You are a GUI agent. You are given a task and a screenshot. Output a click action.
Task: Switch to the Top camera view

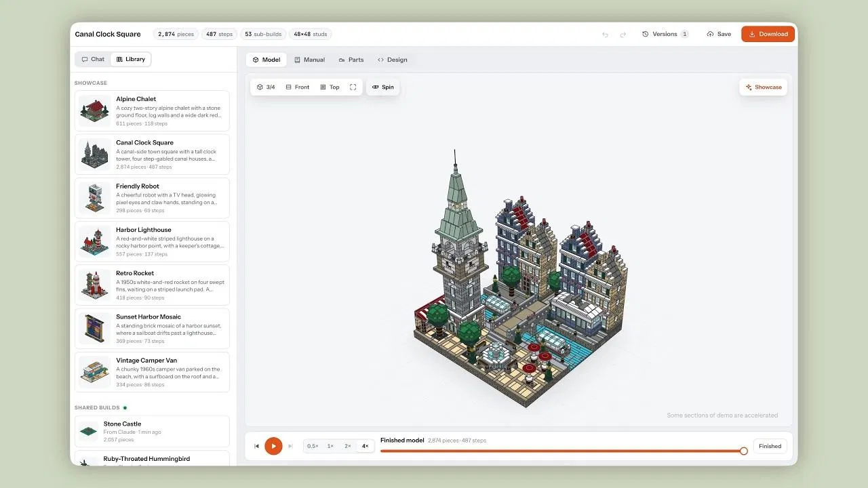click(x=330, y=87)
